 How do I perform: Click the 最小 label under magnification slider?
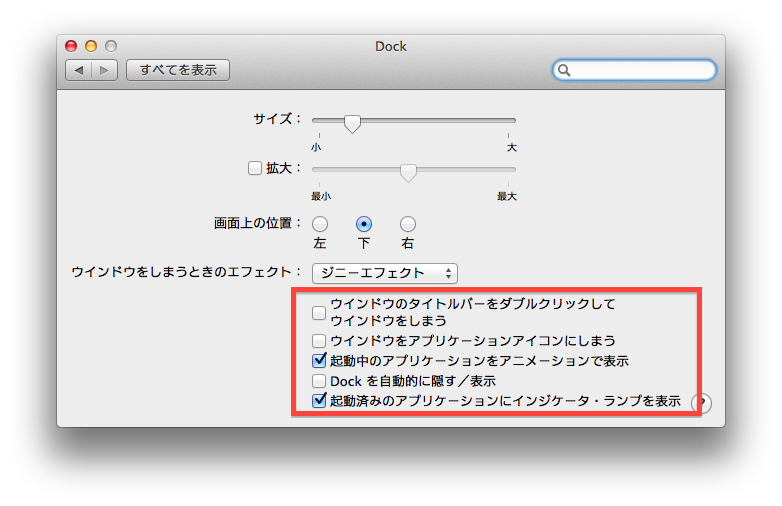(321, 196)
